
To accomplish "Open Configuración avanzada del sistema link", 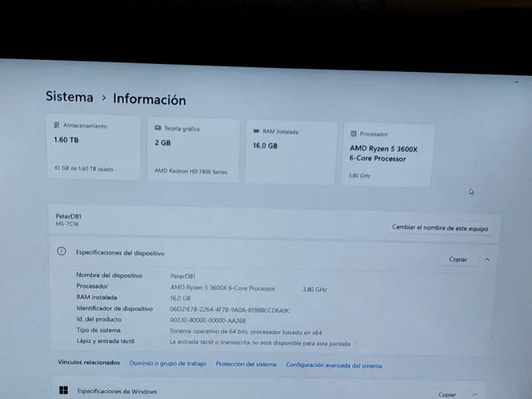I will click(334, 365).
